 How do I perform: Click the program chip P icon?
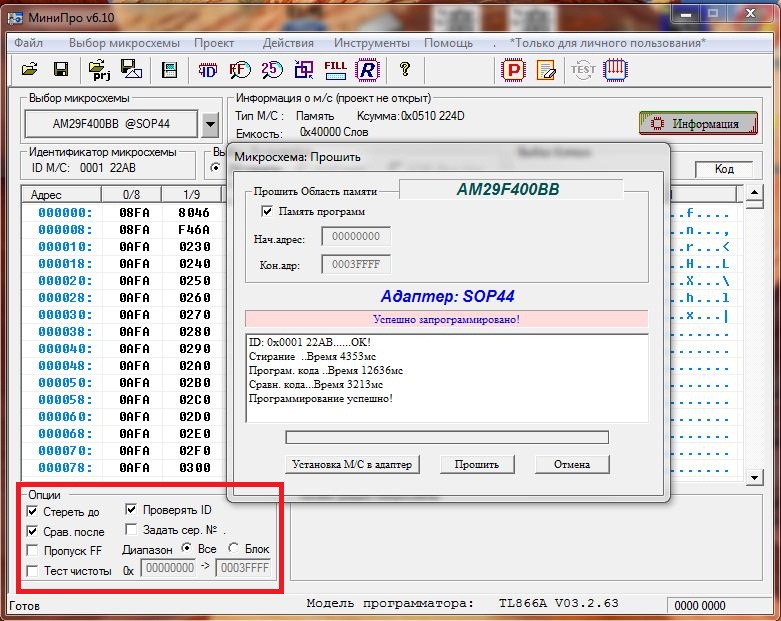click(513, 69)
